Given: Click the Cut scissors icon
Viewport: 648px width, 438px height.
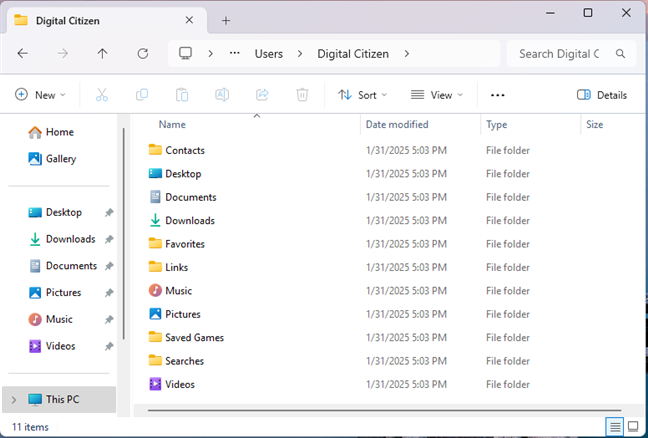Looking at the screenshot, I should 102,95.
